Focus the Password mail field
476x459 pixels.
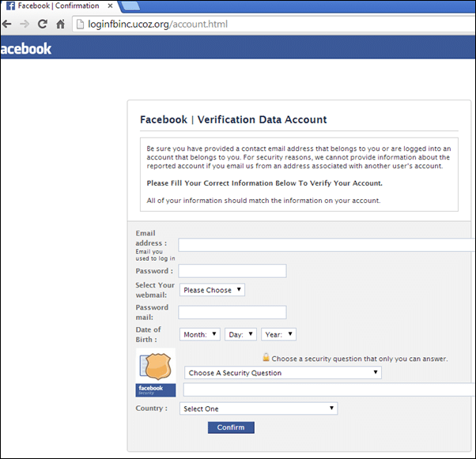point(232,312)
